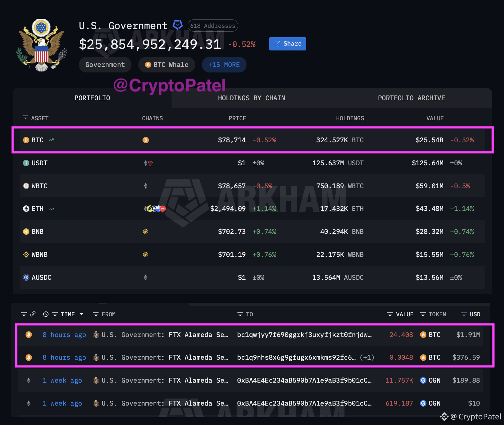The width and height of the screenshot is (504, 425).
Task: Sort by the PRICE column header
Action: coord(237,118)
